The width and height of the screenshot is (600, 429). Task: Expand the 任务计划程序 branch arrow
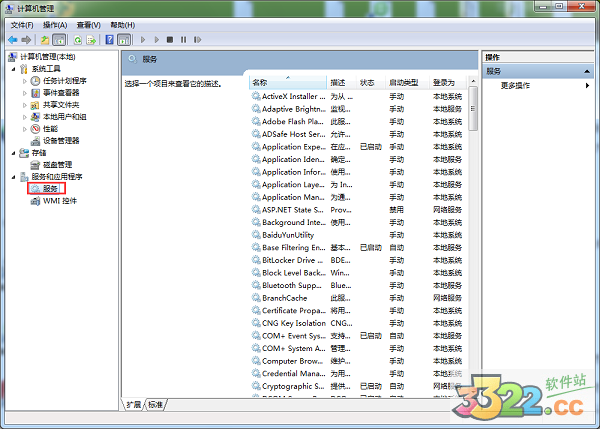coord(25,81)
